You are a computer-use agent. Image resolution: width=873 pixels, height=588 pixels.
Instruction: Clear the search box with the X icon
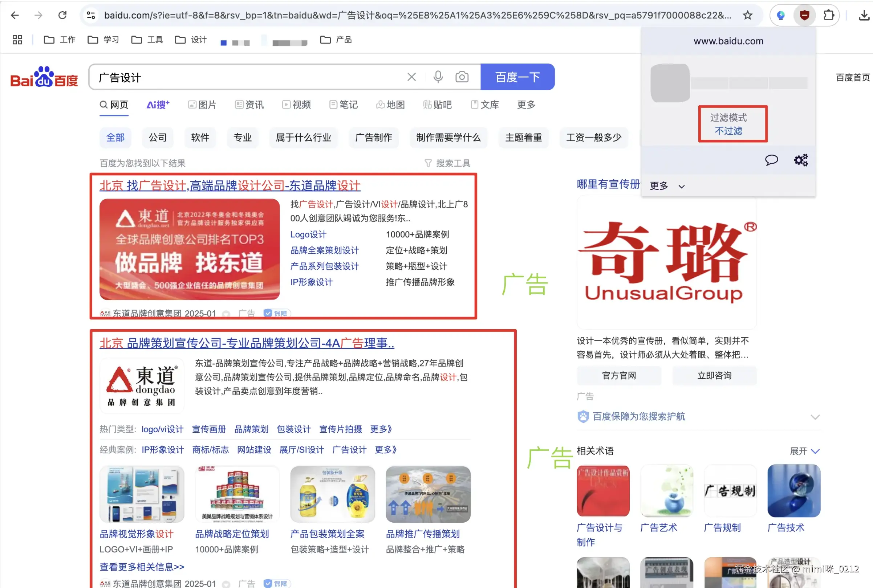[x=411, y=77]
